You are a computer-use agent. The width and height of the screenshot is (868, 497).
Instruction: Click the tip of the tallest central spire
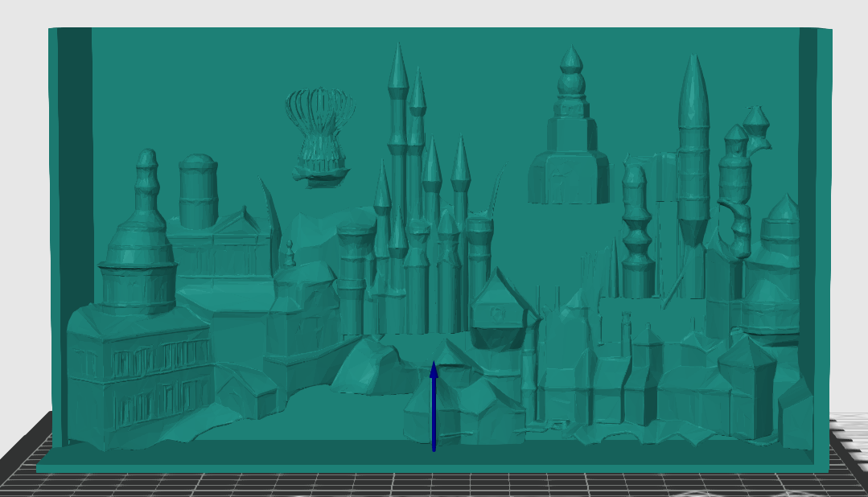[398, 47]
